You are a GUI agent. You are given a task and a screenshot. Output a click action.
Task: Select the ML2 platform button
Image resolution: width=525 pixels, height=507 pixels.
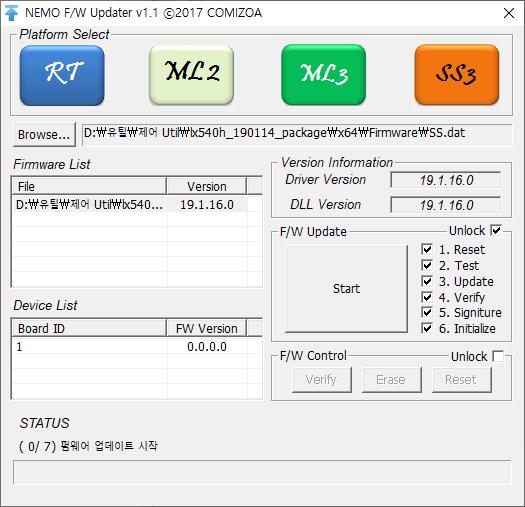[x=192, y=75]
